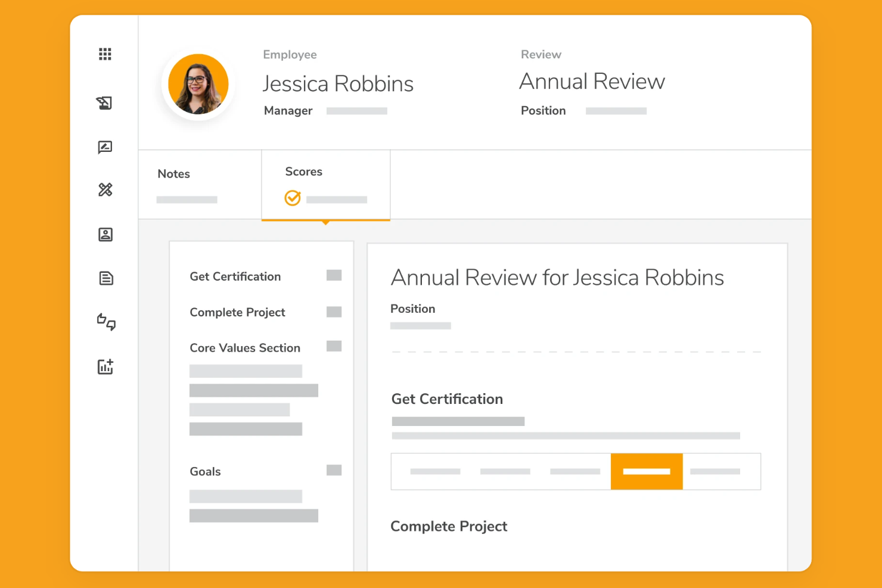This screenshot has height=588, width=882.
Task: Open the thumbs up/down sidebar icon
Action: pos(105,322)
